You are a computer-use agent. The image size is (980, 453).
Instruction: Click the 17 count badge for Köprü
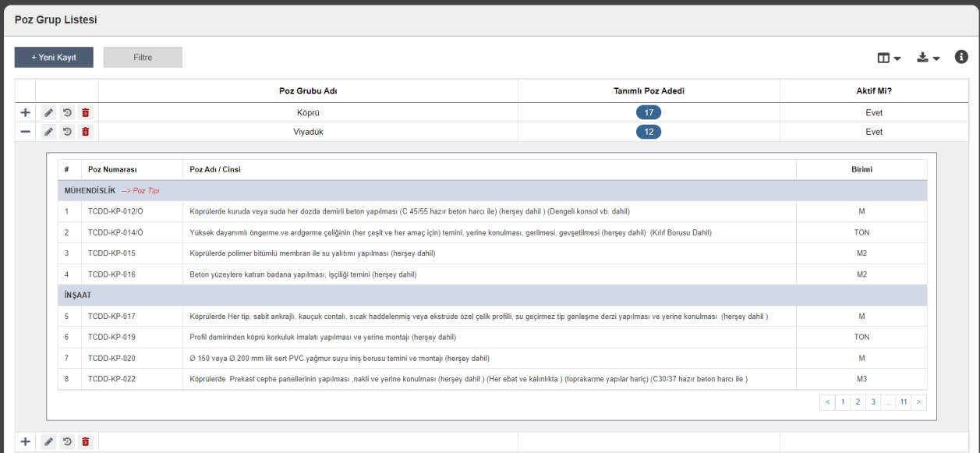click(x=649, y=112)
